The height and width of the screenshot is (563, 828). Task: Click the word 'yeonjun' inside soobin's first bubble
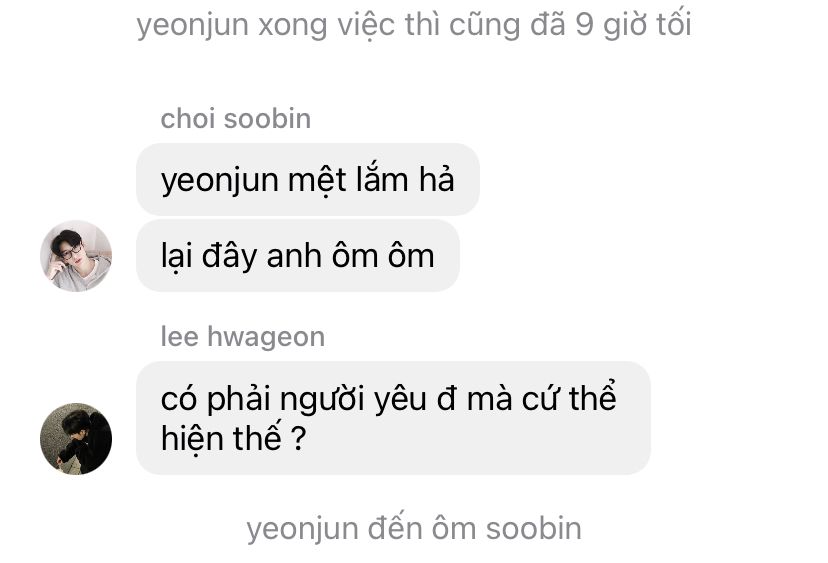[x=220, y=182]
